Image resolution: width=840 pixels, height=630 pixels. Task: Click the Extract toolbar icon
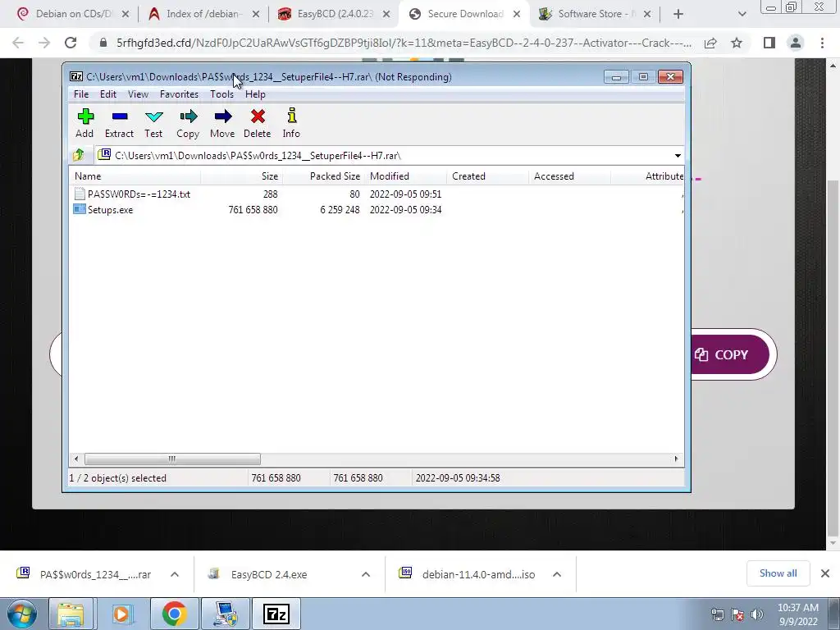(x=120, y=116)
